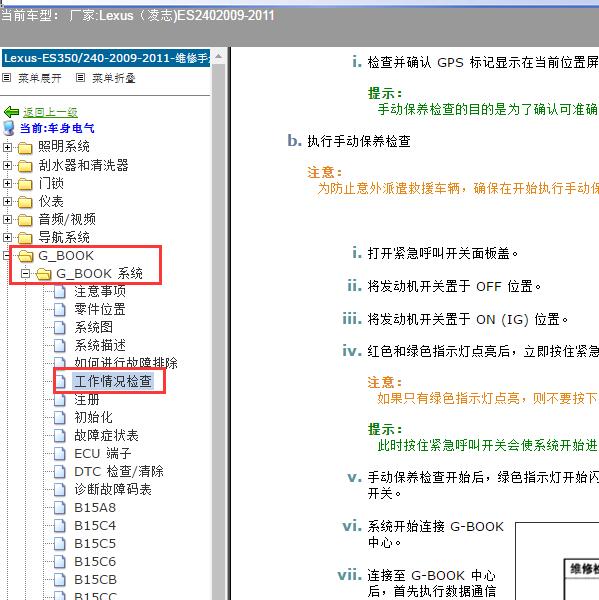Select the 照明系统 tree label
The width and height of the screenshot is (599, 600).
[64, 147]
